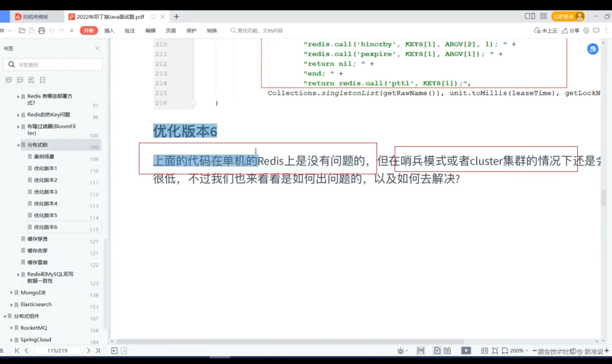Toggle two-page view icon
The width and height of the screenshot is (612, 364).
click(447, 351)
